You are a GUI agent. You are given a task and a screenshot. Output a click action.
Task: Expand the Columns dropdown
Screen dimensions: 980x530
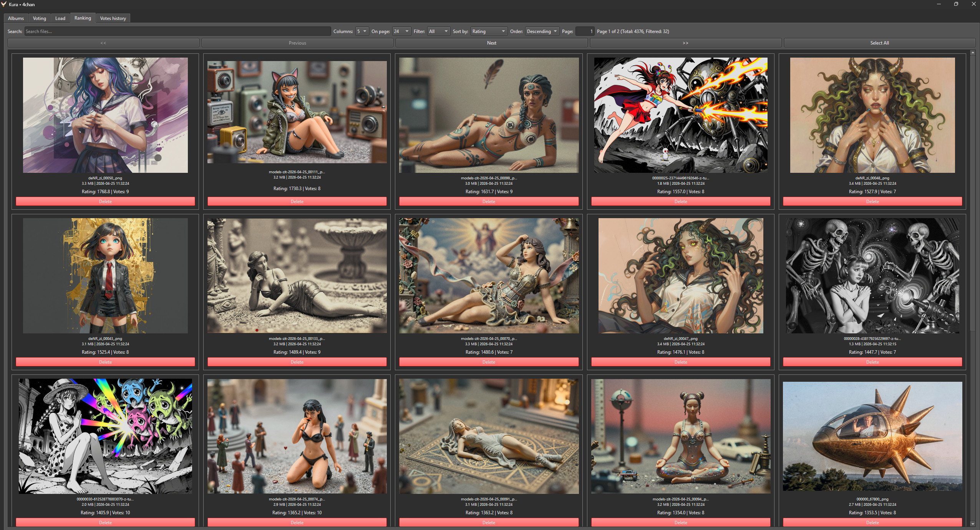point(362,31)
